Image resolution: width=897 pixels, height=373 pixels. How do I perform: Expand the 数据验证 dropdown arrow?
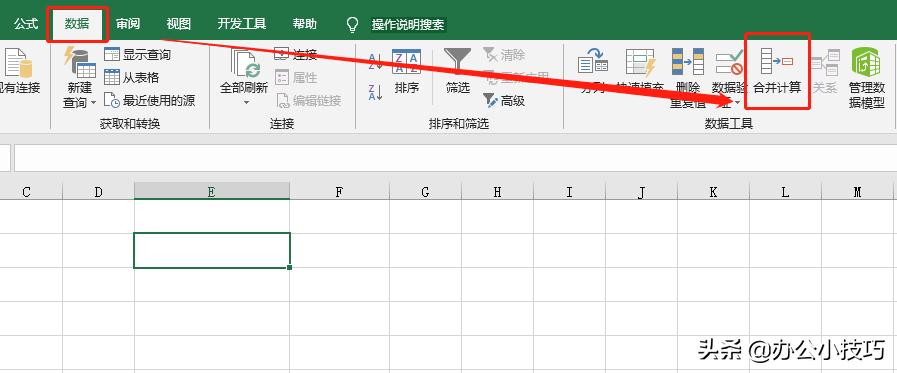737,103
